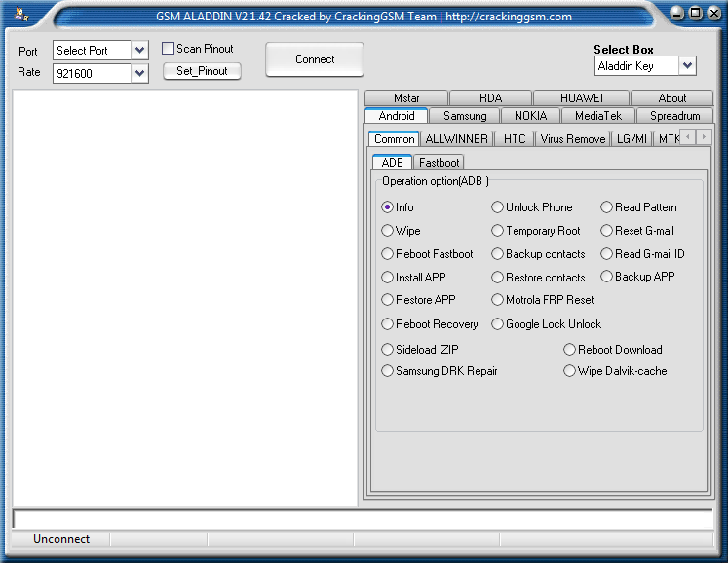The image size is (728, 563).
Task: Click the GSM Aladdin app icon in title bar
Action: point(20,15)
